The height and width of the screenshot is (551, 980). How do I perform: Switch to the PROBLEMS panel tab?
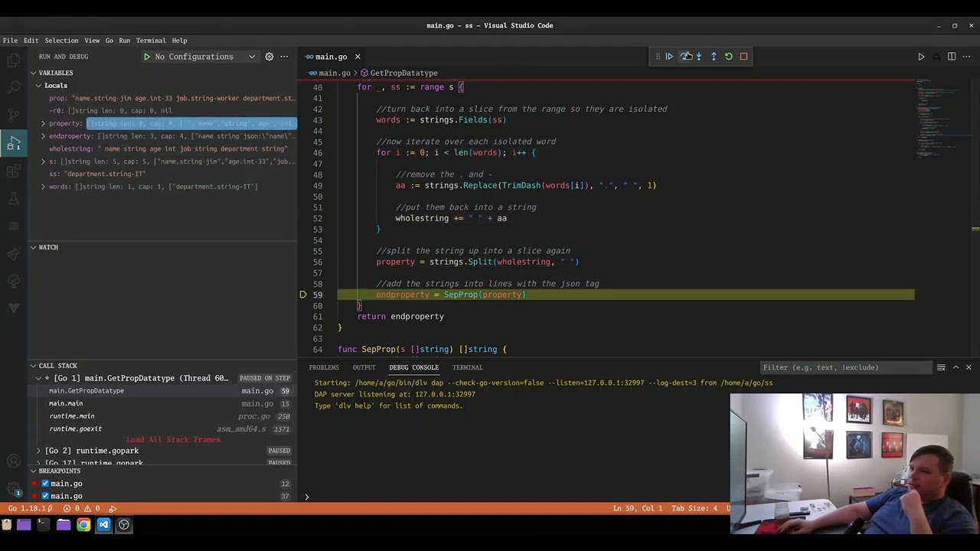pos(324,367)
